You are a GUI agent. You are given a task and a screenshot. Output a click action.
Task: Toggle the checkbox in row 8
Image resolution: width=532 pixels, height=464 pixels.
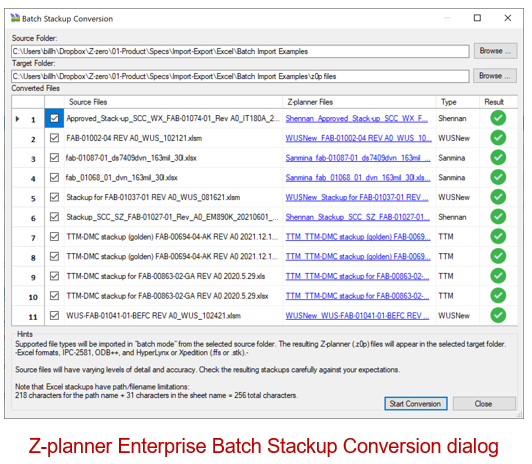point(54,256)
